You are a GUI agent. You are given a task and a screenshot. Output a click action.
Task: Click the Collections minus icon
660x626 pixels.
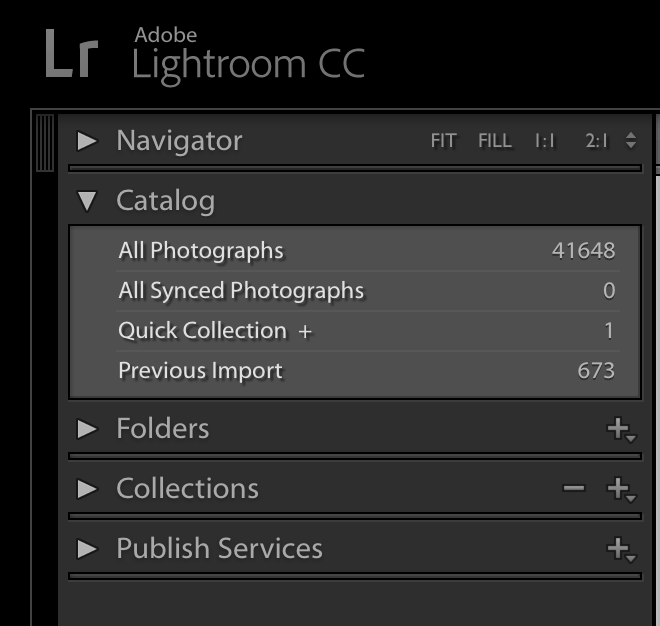point(573,489)
